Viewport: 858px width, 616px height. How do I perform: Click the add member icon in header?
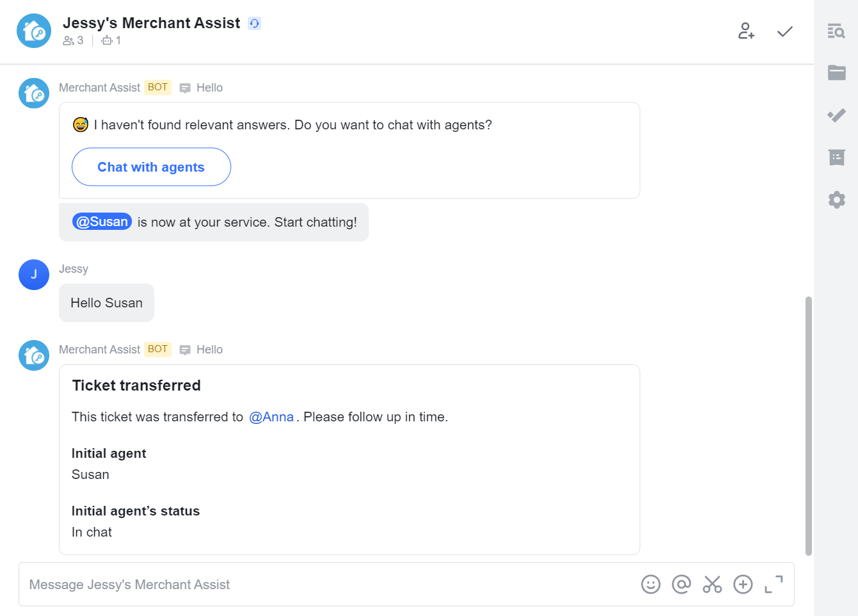click(746, 31)
